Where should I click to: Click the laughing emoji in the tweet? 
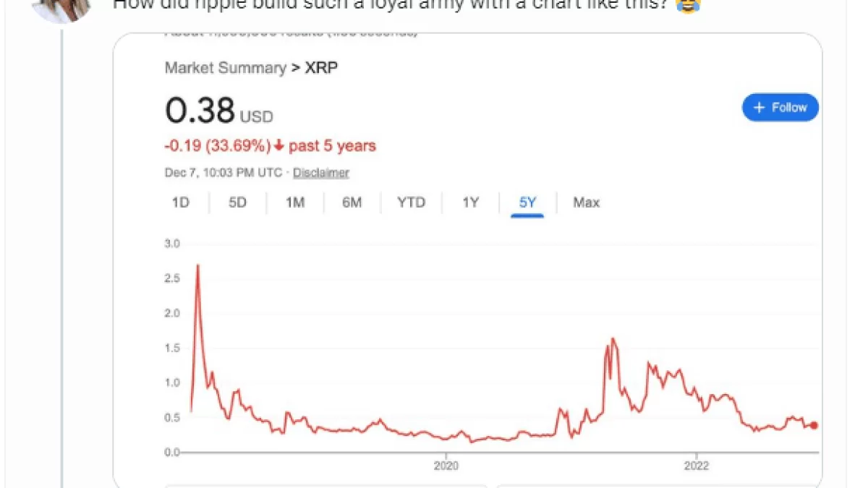tap(687, 7)
